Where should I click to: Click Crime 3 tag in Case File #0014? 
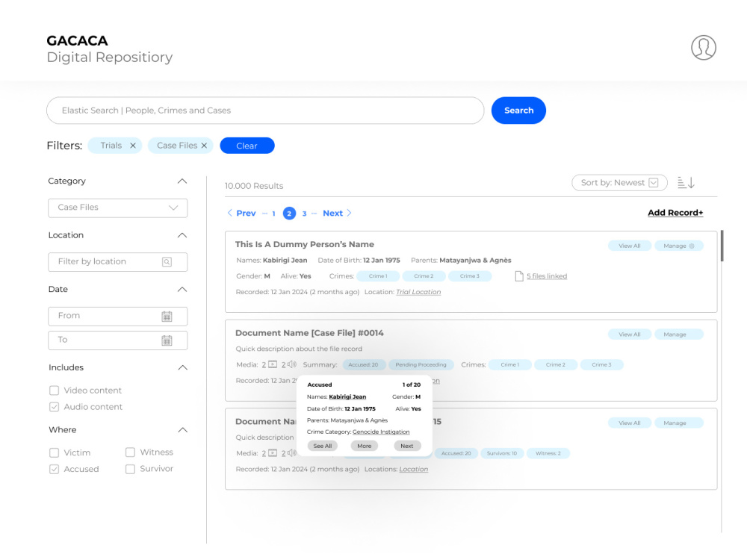click(601, 365)
